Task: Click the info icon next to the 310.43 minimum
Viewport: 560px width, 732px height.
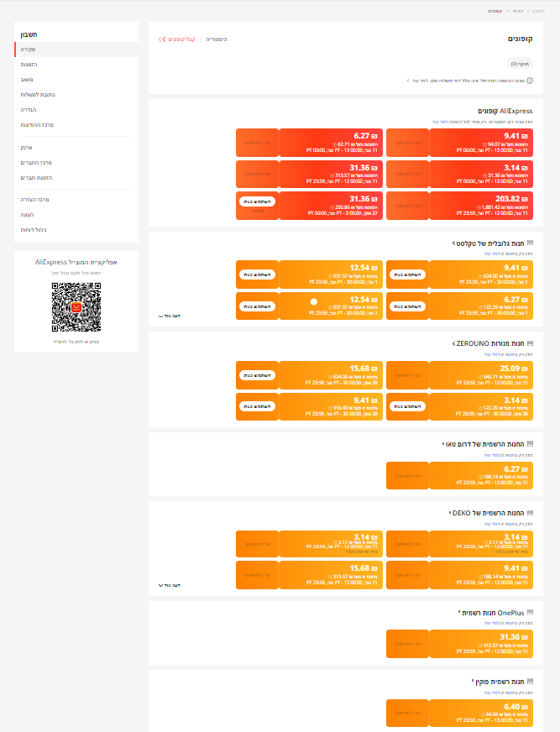Action: click(331, 408)
